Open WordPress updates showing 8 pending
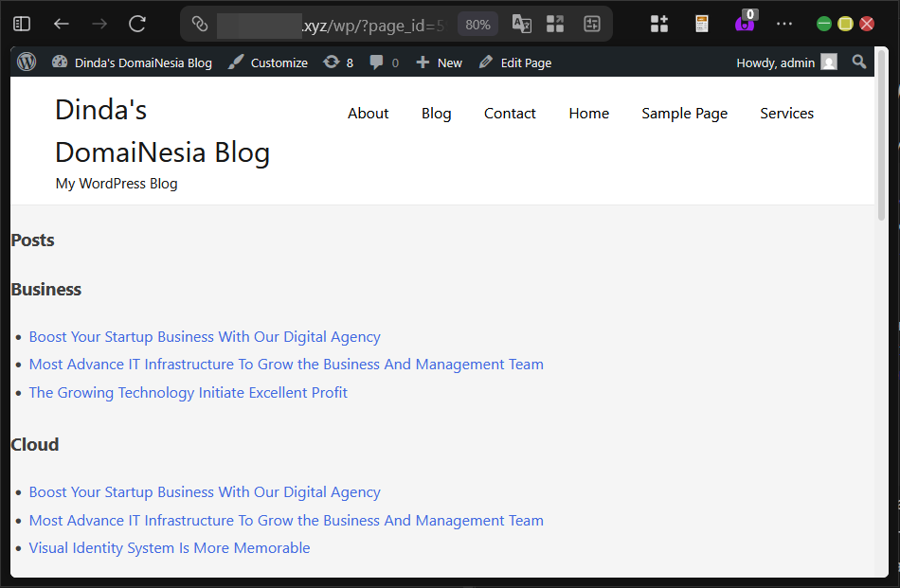Viewport: 900px width, 588px height. tap(337, 62)
